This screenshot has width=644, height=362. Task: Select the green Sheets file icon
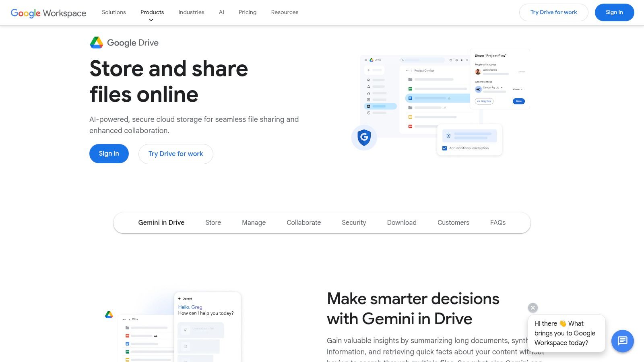tap(411, 88)
